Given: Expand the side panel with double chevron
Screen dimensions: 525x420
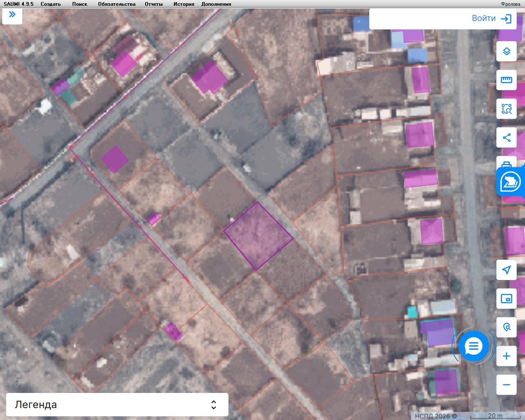Looking at the screenshot, I should click(x=12, y=15).
